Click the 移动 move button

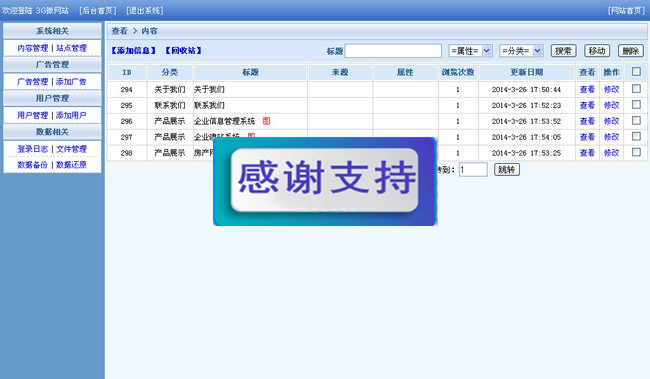[597, 51]
